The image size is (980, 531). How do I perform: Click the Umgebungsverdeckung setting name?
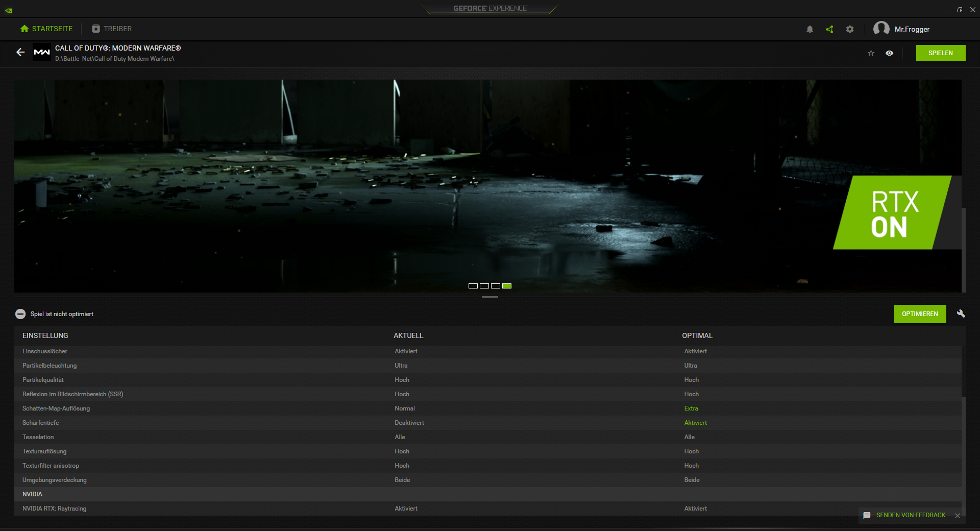click(55, 480)
